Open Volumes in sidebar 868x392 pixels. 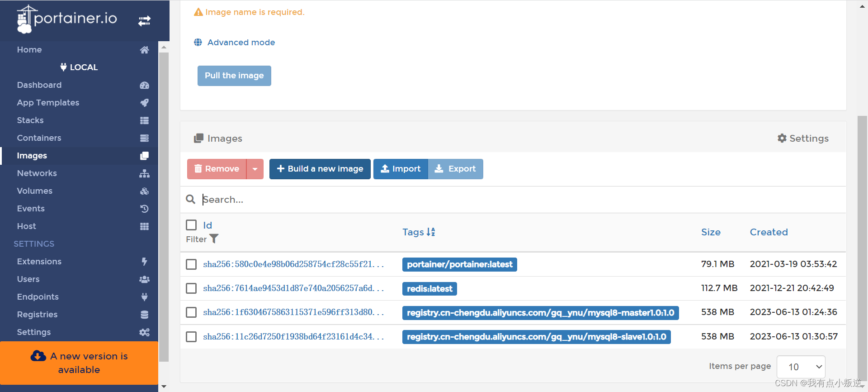click(35, 191)
